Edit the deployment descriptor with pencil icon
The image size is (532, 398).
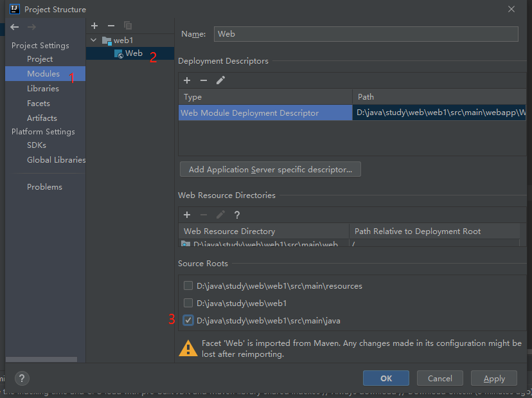220,80
